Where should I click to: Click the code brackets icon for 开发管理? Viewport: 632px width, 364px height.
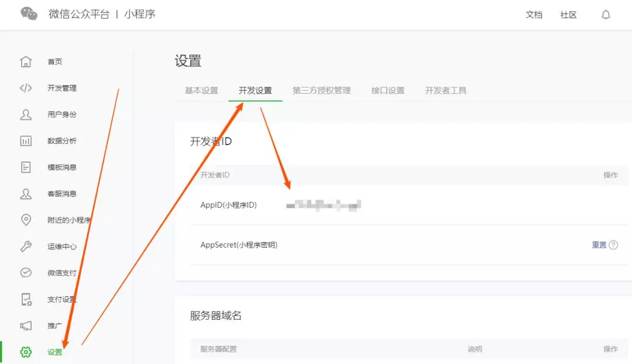(26, 88)
